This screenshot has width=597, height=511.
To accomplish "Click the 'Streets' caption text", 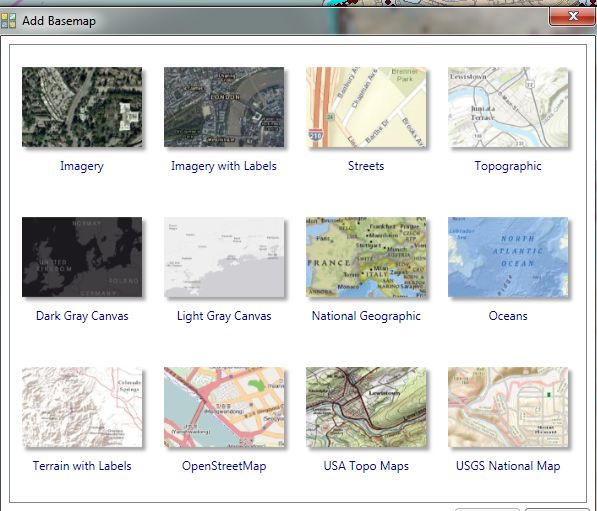I will click(x=366, y=166).
